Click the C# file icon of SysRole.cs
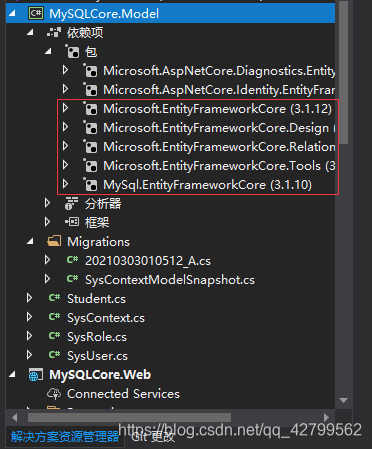The height and width of the screenshot is (449, 372). pos(54,336)
